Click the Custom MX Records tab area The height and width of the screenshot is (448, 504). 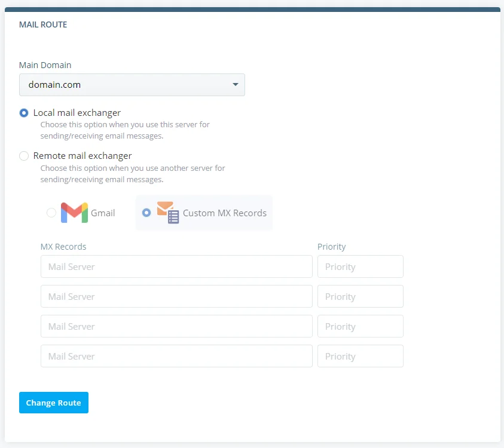[x=203, y=212]
